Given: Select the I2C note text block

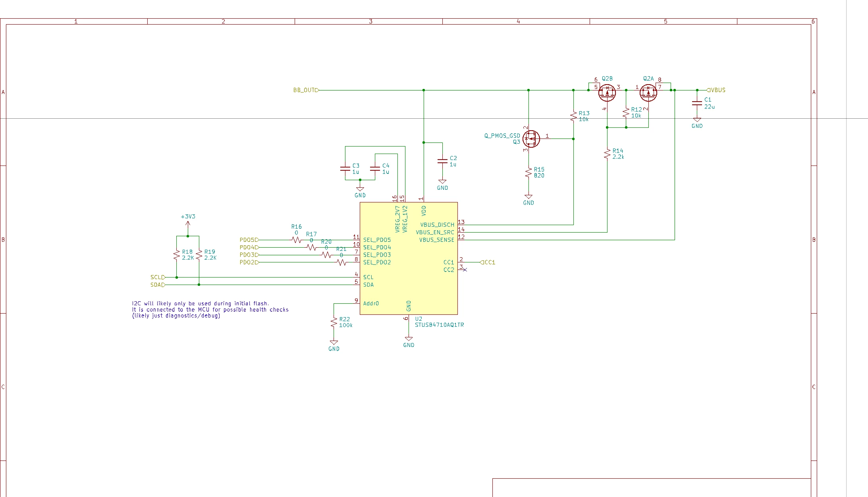Looking at the screenshot, I should [x=210, y=310].
